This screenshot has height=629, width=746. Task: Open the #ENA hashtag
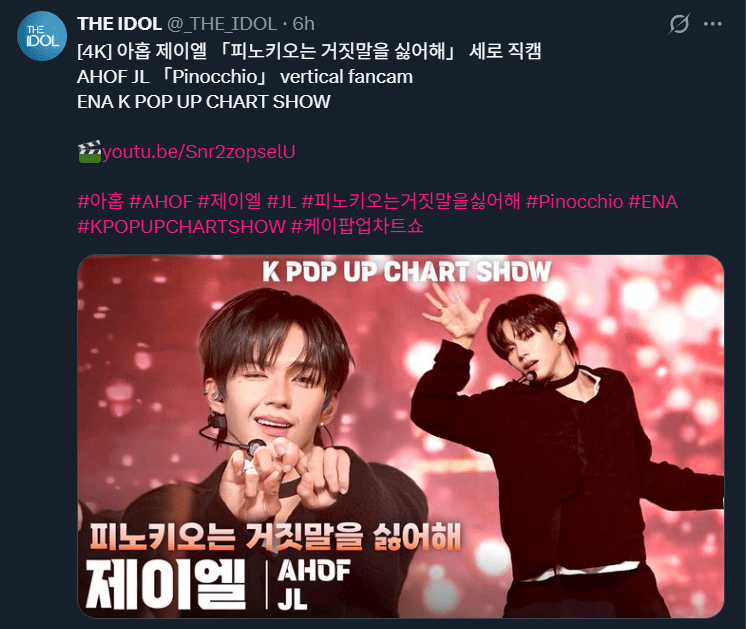point(653,202)
